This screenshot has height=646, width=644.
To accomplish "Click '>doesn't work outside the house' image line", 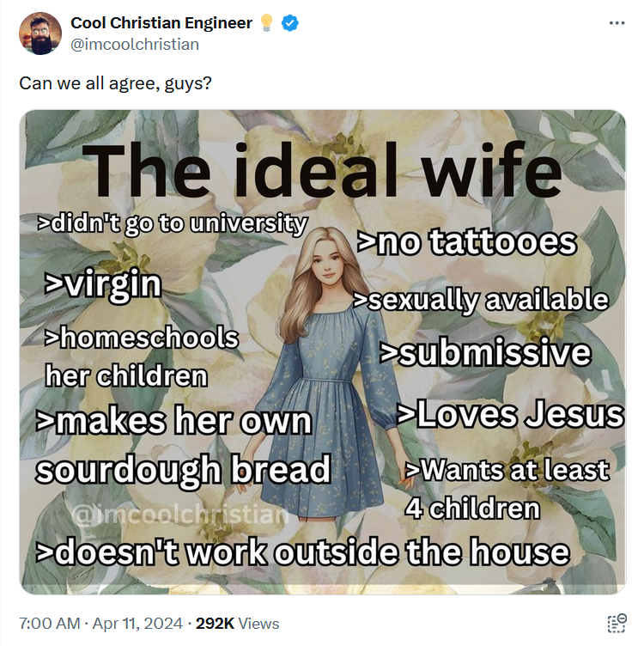I will pyautogui.click(x=303, y=552).
